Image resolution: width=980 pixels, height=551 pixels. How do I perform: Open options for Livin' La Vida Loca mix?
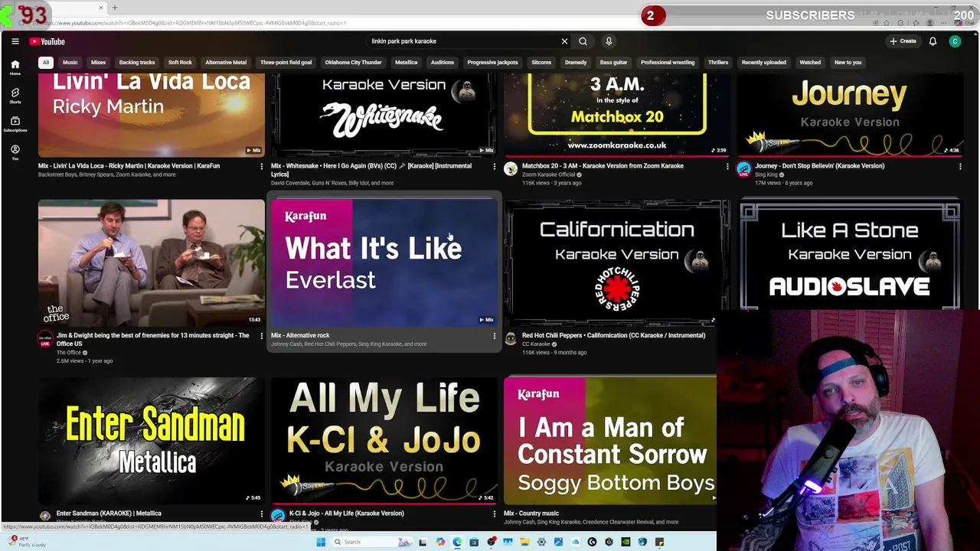pos(261,166)
